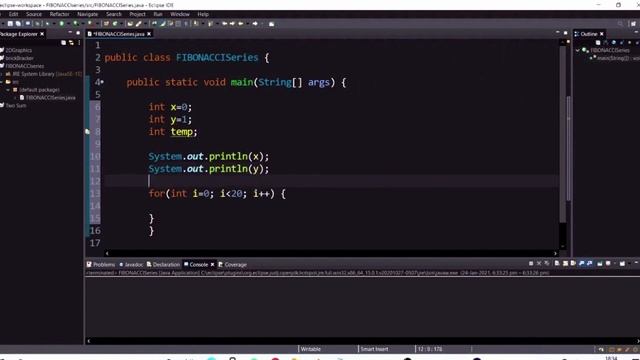This screenshot has height=360, width=640.
Task: Click the Clear Console icon
Action: pos(556,264)
